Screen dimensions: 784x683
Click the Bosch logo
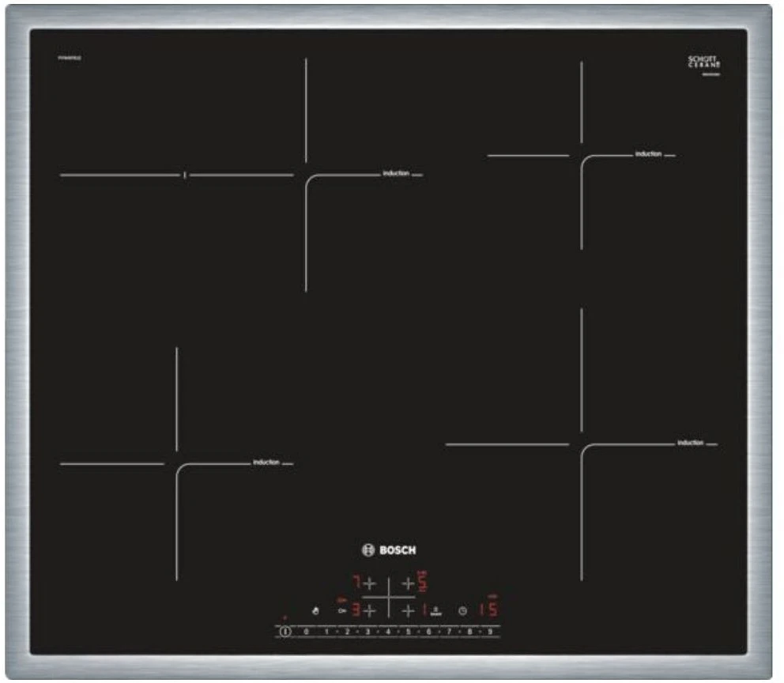click(x=388, y=550)
